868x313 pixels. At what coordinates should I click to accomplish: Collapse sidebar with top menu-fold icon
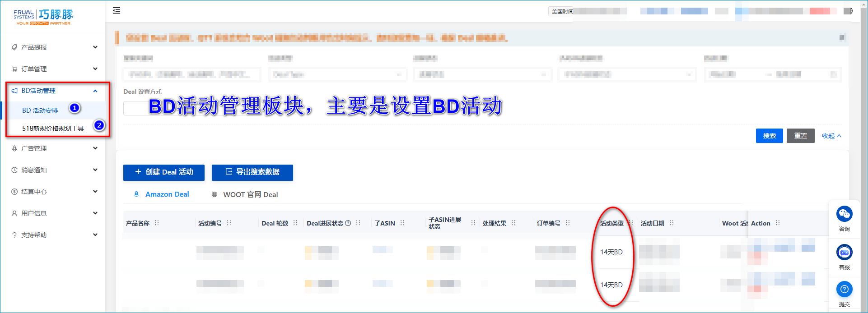pyautogui.click(x=117, y=10)
